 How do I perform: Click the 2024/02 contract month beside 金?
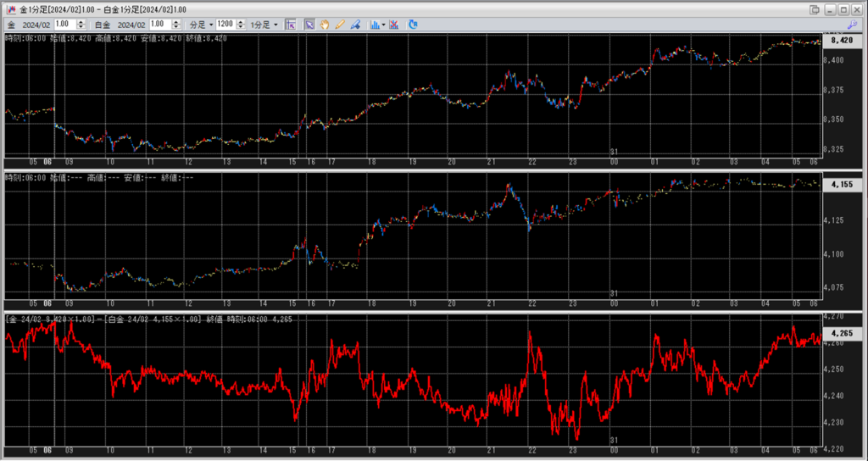point(36,25)
